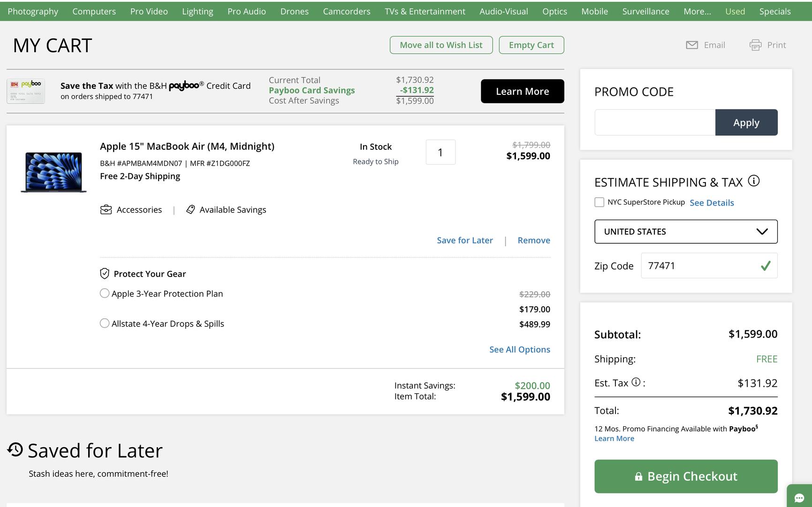Open the Photography category
Image resolution: width=812 pixels, height=507 pixels.
[x=33, y=11]
